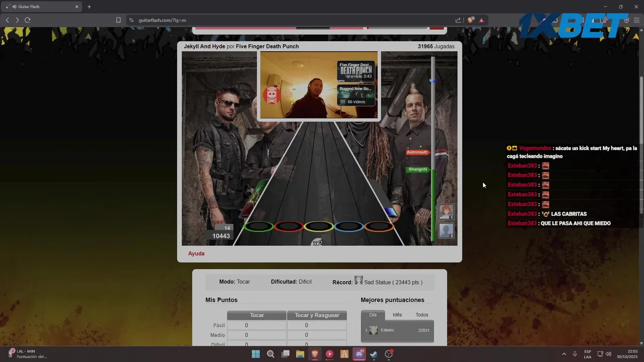Hit the yellow fret button
The height and width of the screenshot is (362, 644).
(318, 226)
